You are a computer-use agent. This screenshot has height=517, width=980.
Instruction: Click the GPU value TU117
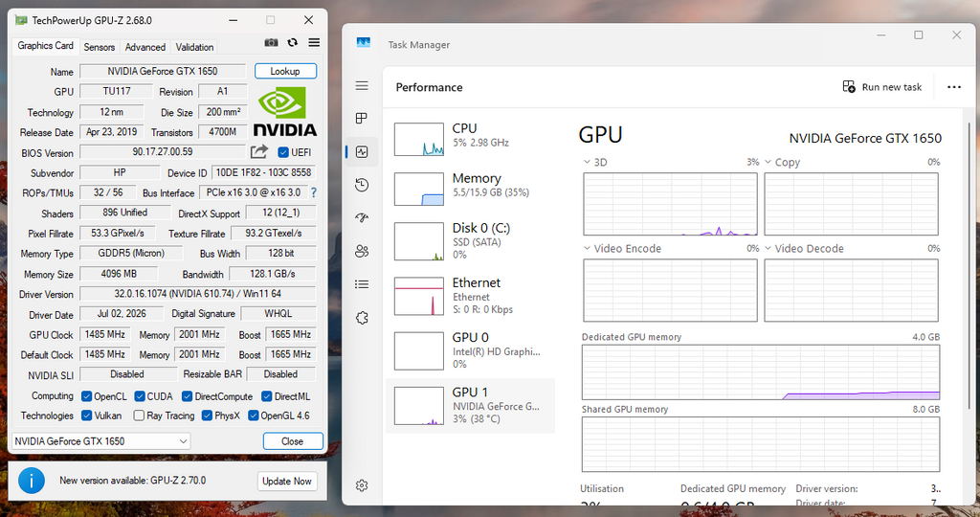coord(116,91)
